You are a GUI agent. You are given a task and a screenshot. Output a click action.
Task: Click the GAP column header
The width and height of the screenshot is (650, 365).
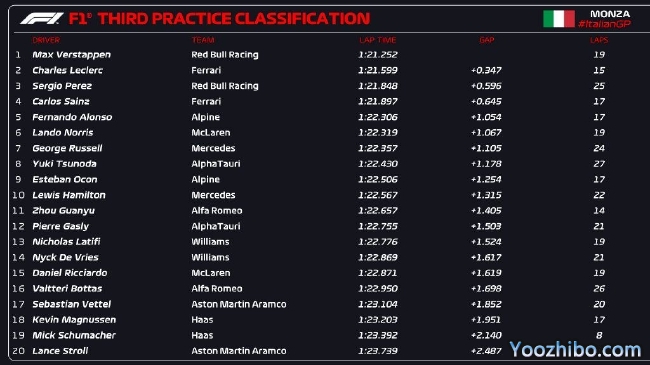(487, 40)
